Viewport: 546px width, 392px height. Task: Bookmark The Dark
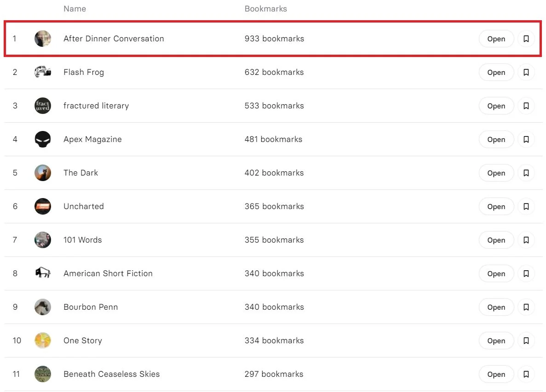click(526, 173)
